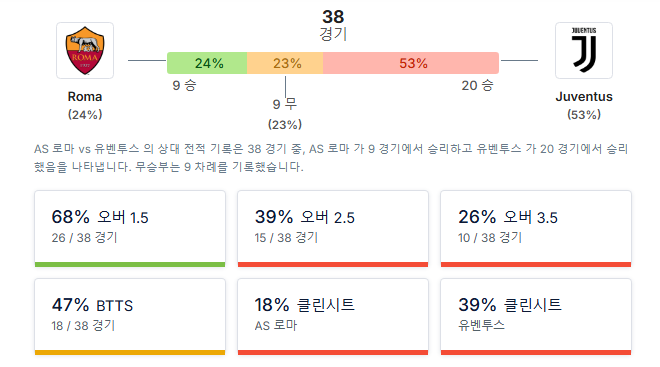Viewport: 660px width, 367px height.
Task: Click the yellow bar under BTTS card
Action: [x=130, y=353]
